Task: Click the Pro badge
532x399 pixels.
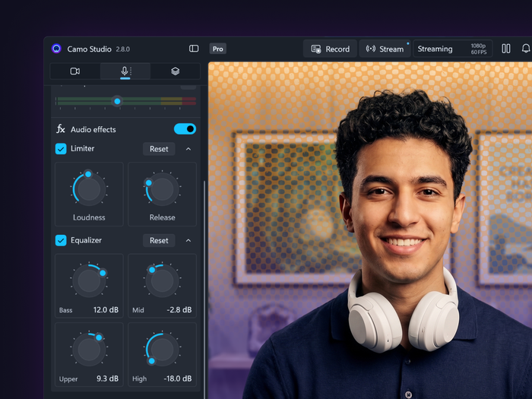Action: pyautogui.click(x=218, y=49)
